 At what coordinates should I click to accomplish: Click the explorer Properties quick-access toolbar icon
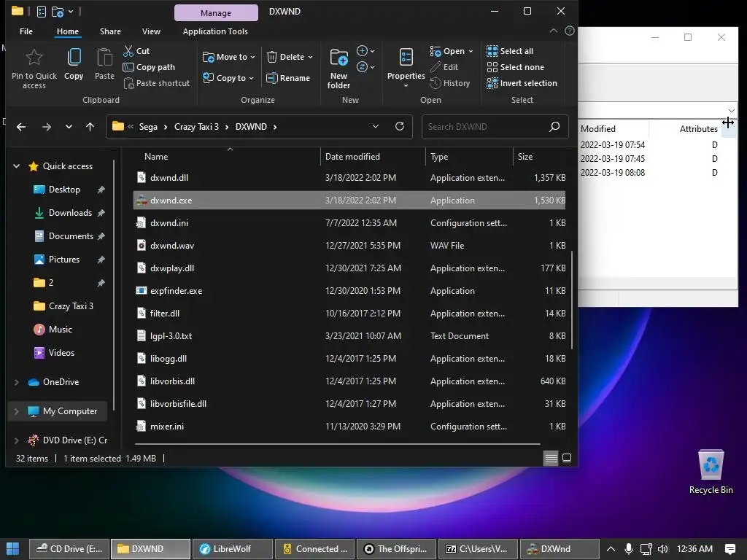tap(42, 11)
